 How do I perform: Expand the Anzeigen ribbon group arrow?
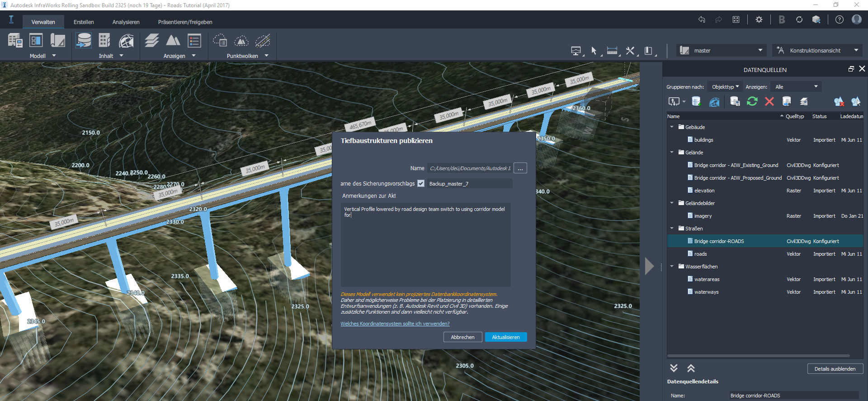click(x=194, y=56)
